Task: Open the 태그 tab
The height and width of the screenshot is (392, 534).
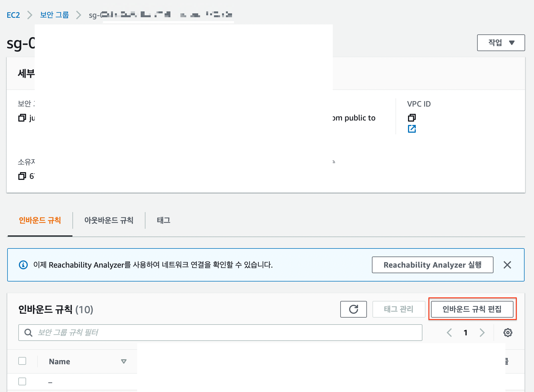Action: point(163,220)
